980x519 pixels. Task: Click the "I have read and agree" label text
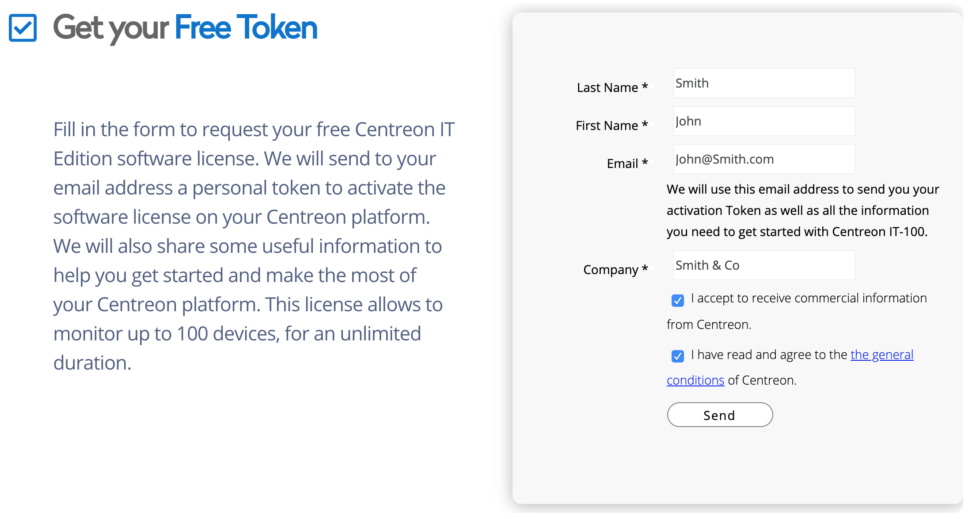click(x=769, y=355)
